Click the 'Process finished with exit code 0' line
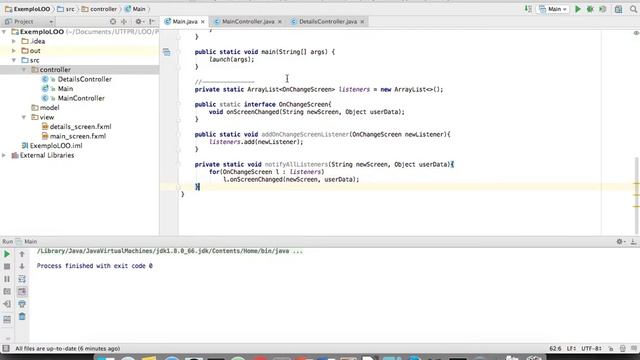The image size is (640, 360). [x=95, y=266]
